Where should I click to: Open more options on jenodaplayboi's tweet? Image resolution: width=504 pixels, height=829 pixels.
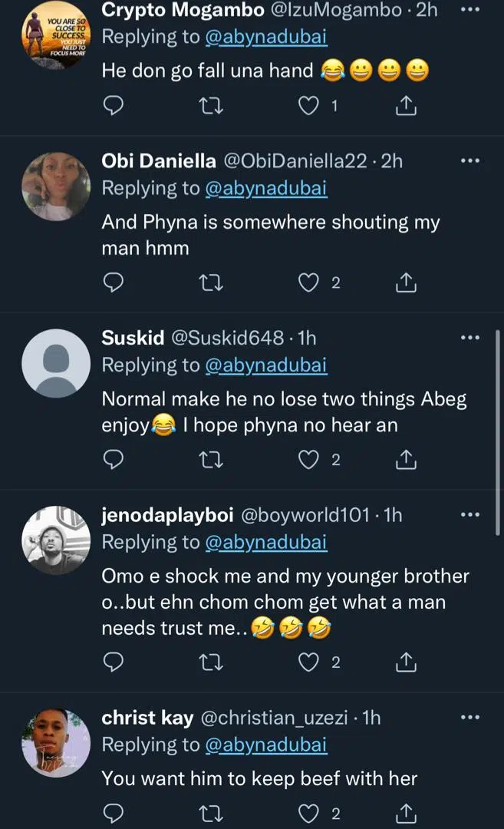pyautogui.click(x=469, y=515)
